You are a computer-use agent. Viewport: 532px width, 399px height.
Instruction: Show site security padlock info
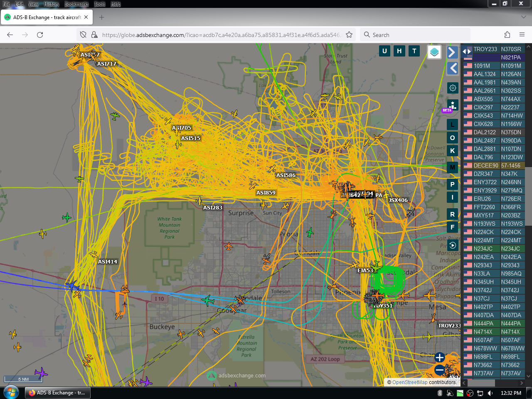[94, 35]
